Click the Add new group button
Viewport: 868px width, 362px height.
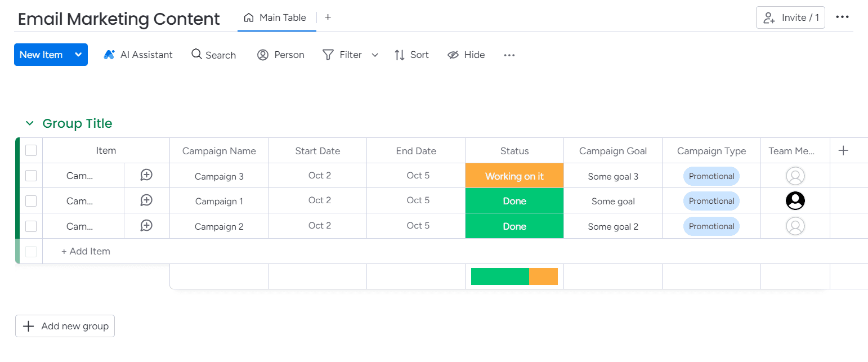coord(65,326)
